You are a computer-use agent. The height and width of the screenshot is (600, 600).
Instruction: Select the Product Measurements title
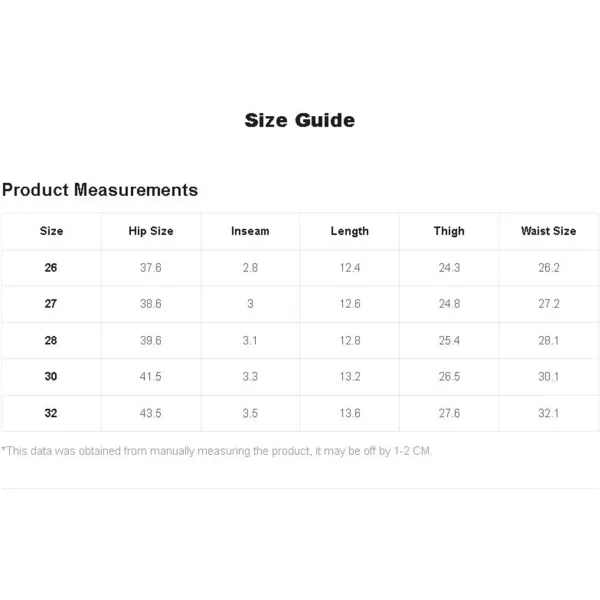point(100,190)
